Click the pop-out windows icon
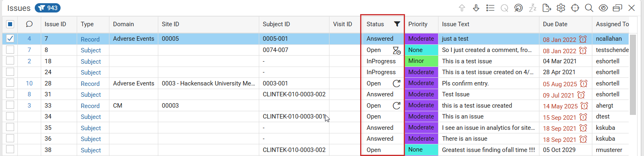The width and height of the screenshot is (644, 156). [617, 8]
